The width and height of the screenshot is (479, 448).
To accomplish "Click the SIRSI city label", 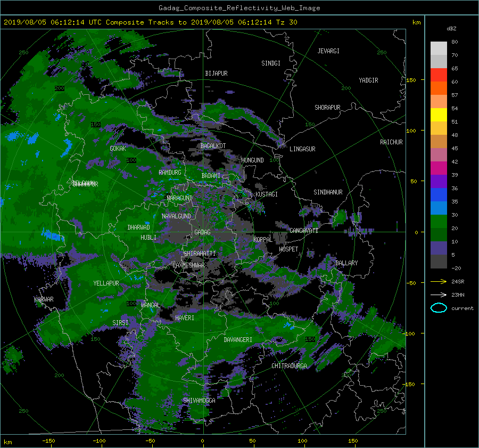I will pos(120,323).
